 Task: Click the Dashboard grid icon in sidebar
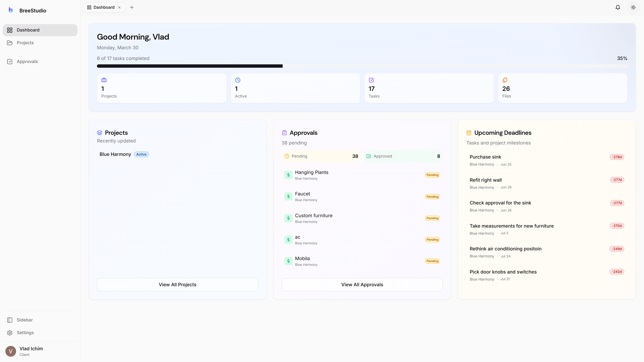(10, 30)
